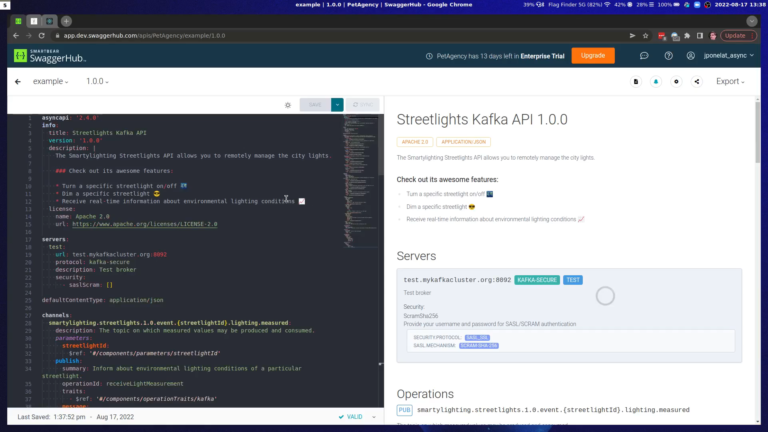Click the date and time in system bar
Image resolution: width=768 pixels, height=432 pixels.
[740, 4]
